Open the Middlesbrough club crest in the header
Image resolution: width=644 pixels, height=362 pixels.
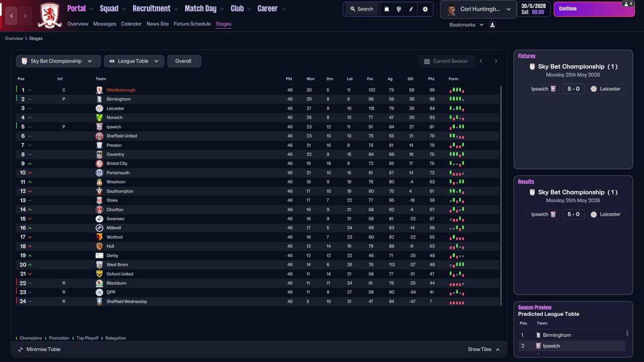(x=50, y=15)
